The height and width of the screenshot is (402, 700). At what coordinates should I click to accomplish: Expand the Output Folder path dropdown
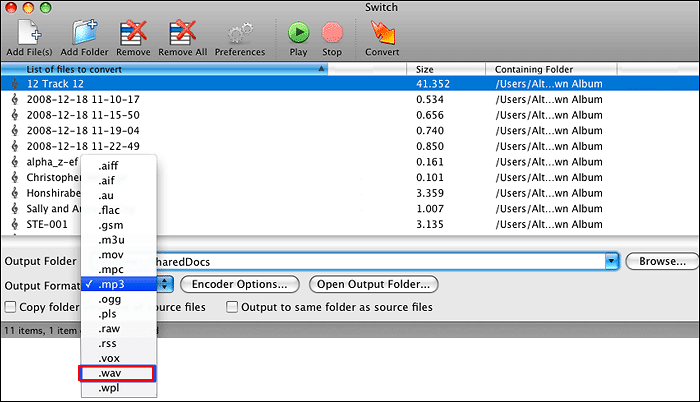[611, 262]
